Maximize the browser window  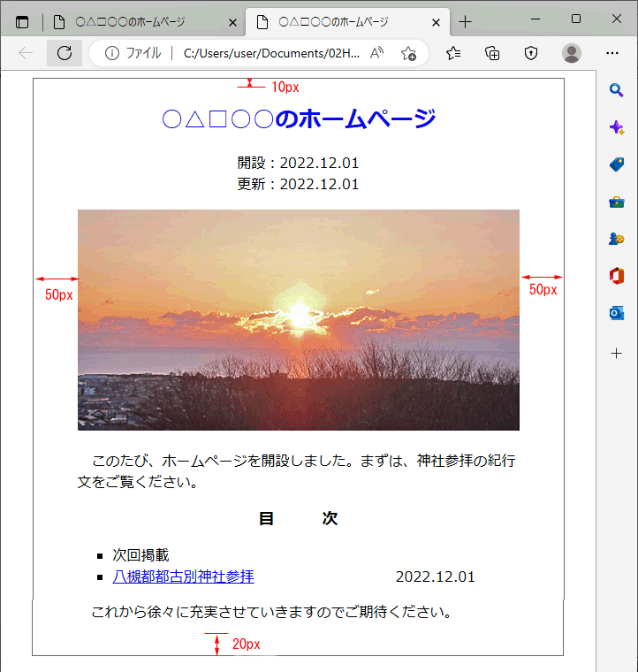coord(576,19)
